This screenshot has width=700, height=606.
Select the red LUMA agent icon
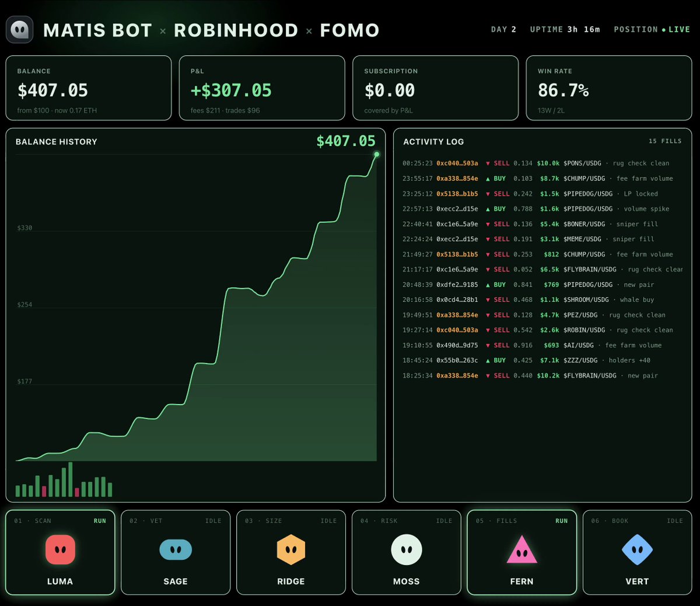coord(60,549)
